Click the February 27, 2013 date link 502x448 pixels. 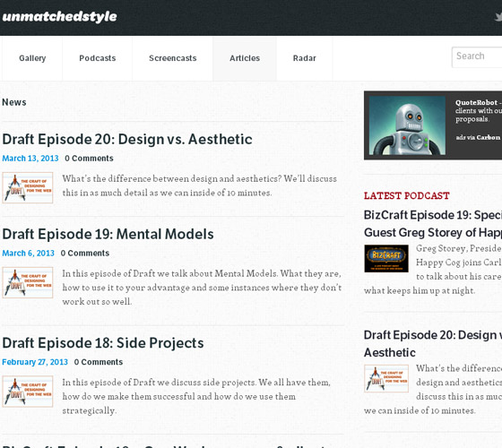pos(35,362)
